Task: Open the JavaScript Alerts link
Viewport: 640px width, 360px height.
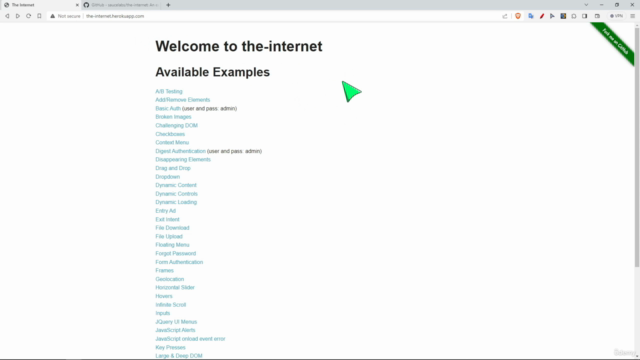Action: click(175, 330)
